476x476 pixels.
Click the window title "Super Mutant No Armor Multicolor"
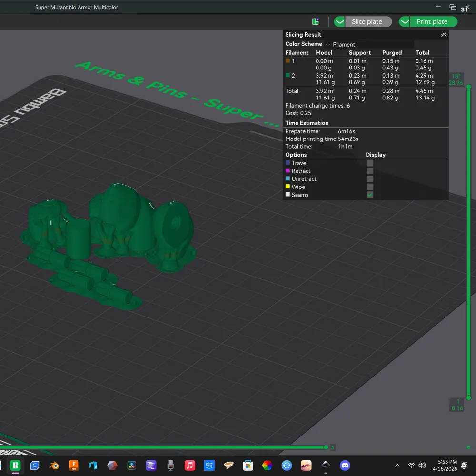[77, 7]
